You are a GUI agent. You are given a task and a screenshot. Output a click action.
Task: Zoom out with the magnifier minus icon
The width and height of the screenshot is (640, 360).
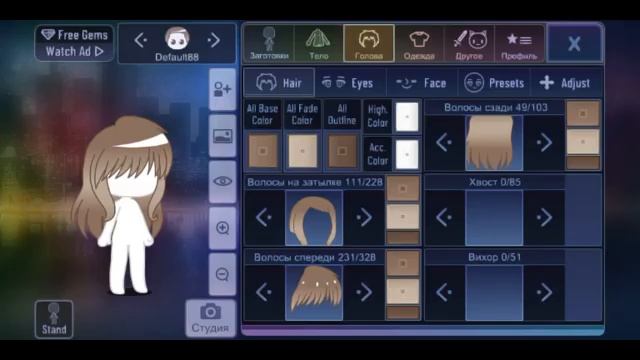point(222,274)
